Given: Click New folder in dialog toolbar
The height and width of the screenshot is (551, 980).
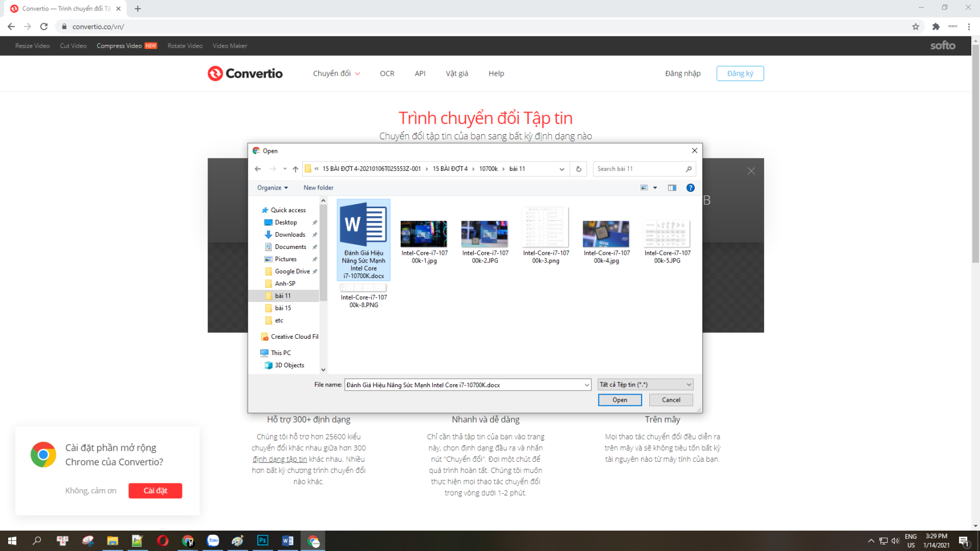Looking at the screenshot, I should (318, 188).
